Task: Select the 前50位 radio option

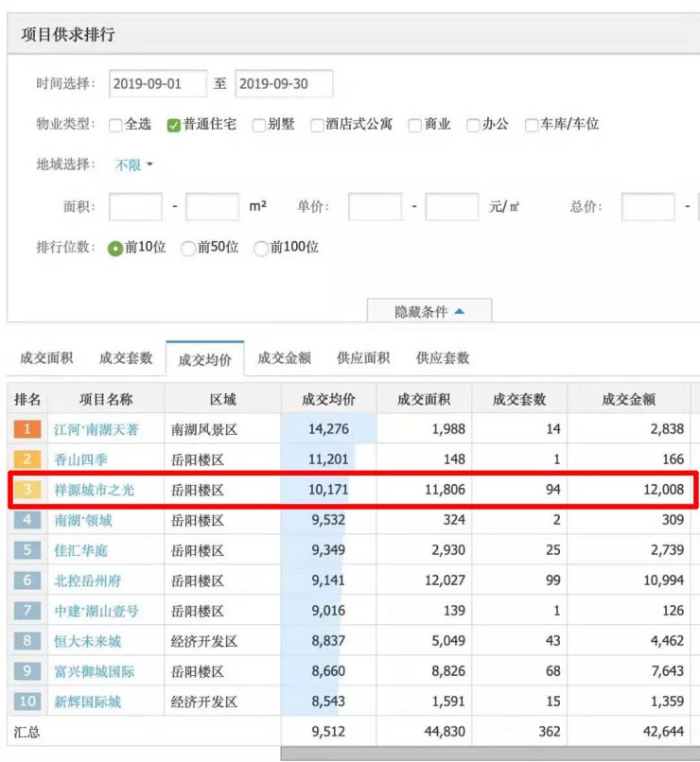Action: click(x=188, y=248)
